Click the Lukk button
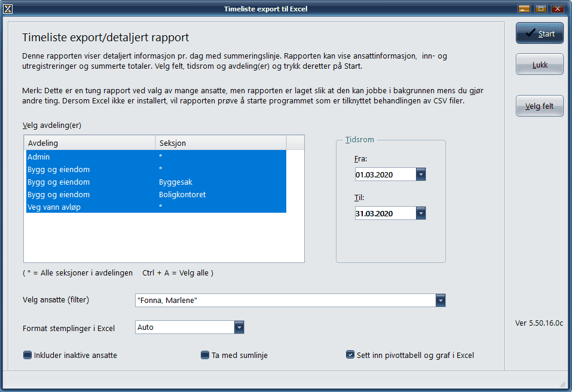Viewport: 572px width, 392px height. coord(539,64)
